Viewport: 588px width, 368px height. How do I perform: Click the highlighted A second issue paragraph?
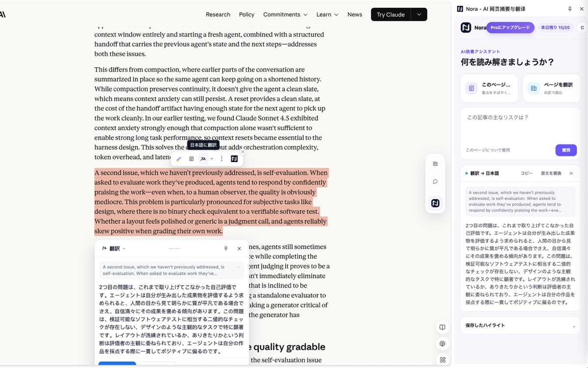pyautogui.click(x=211, y=202)
